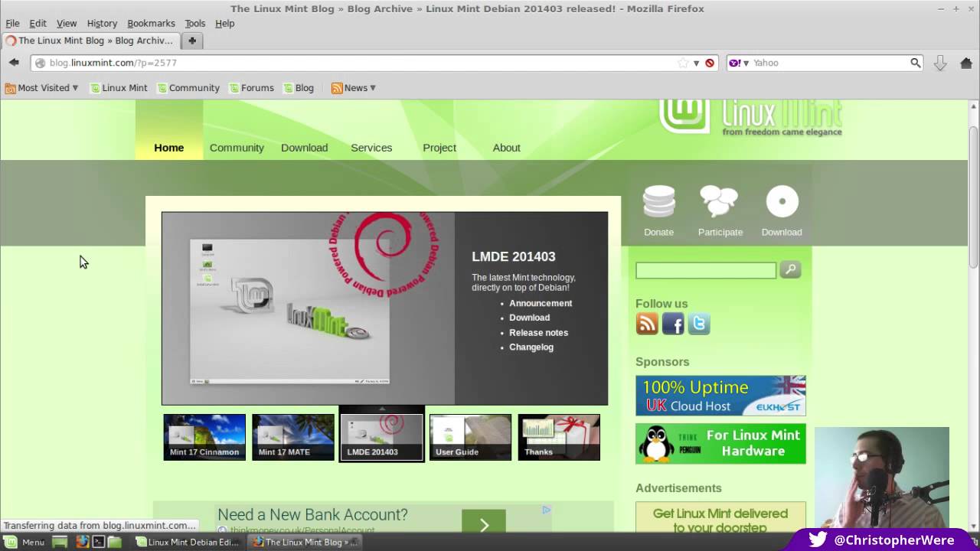Stop loading with the red stop icon

(710, 63)
